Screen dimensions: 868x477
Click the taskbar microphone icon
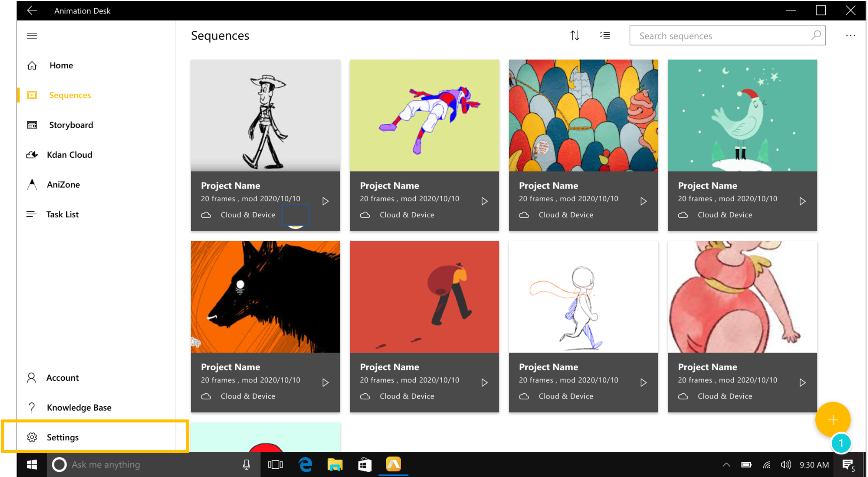246,465
